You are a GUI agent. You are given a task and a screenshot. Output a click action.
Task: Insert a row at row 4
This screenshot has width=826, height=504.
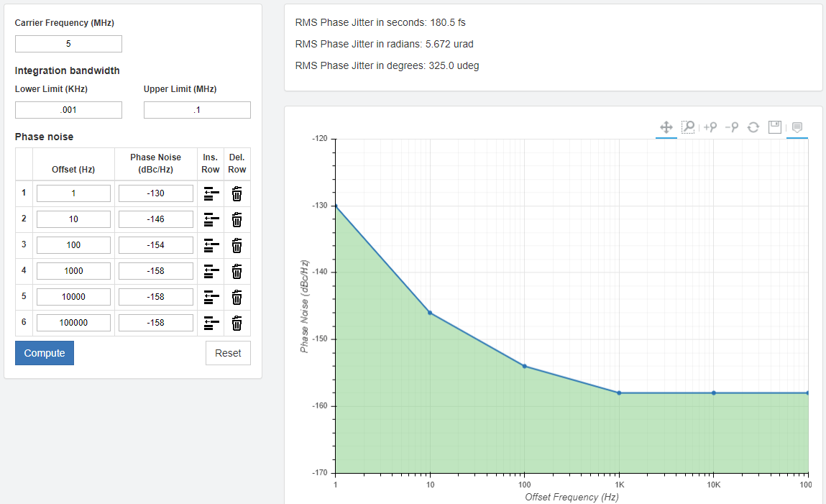point(211,271)
